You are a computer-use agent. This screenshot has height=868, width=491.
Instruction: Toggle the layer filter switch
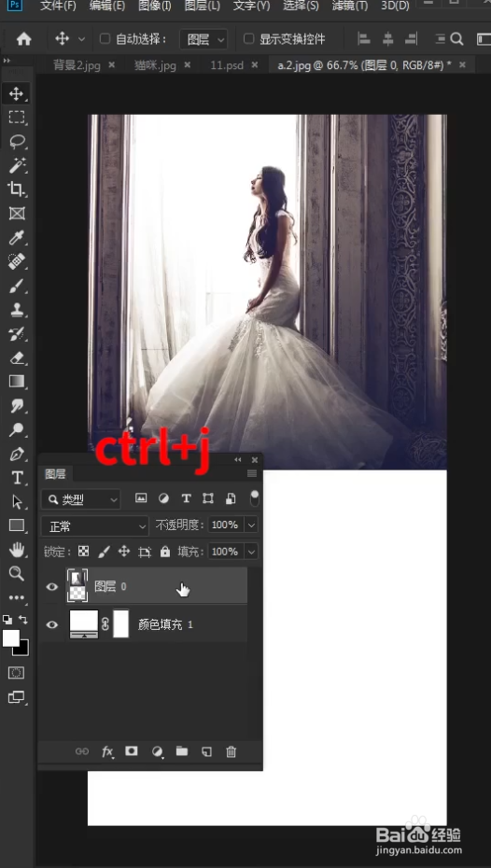(x=254, y=497)
